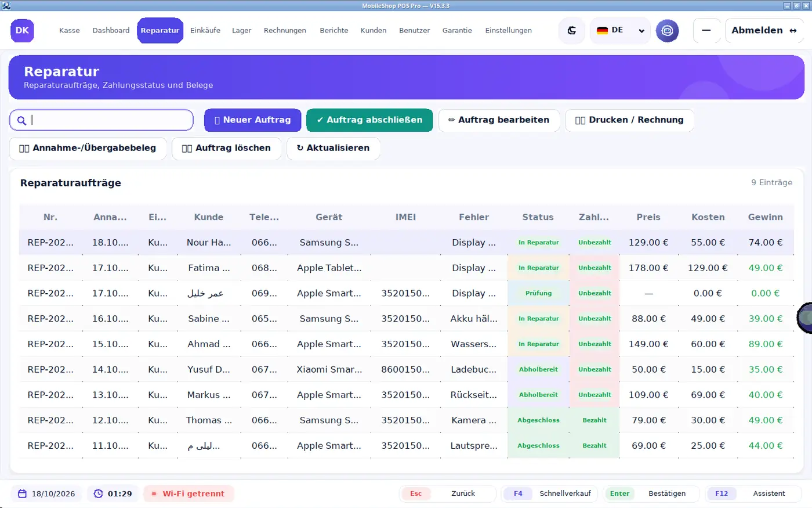Refresh list with Aktualisieren
The width and height of the screenshot is (812, 508).
click(333, 148)
